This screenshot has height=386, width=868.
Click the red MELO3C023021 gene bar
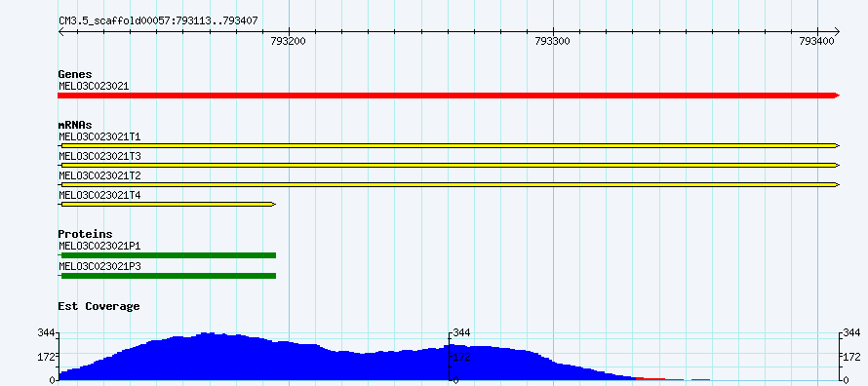tap(449, 96)
